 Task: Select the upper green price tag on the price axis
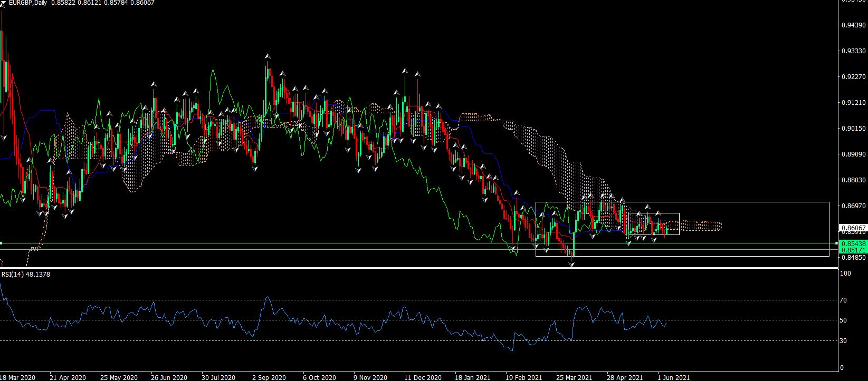pyautogui.click(x=853, y=243)
